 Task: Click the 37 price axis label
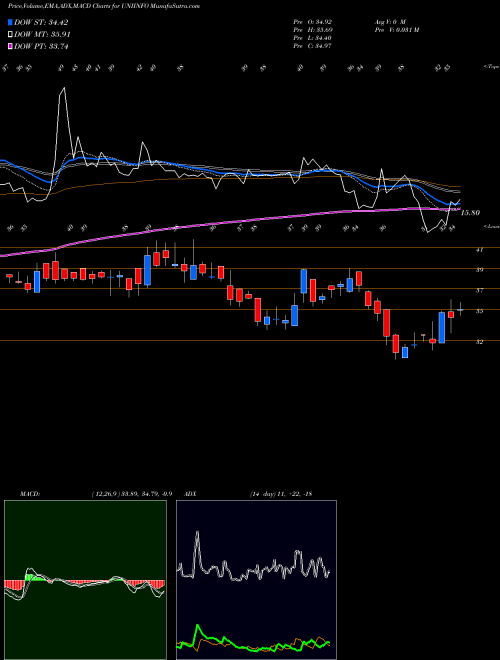tap(479, 290)
